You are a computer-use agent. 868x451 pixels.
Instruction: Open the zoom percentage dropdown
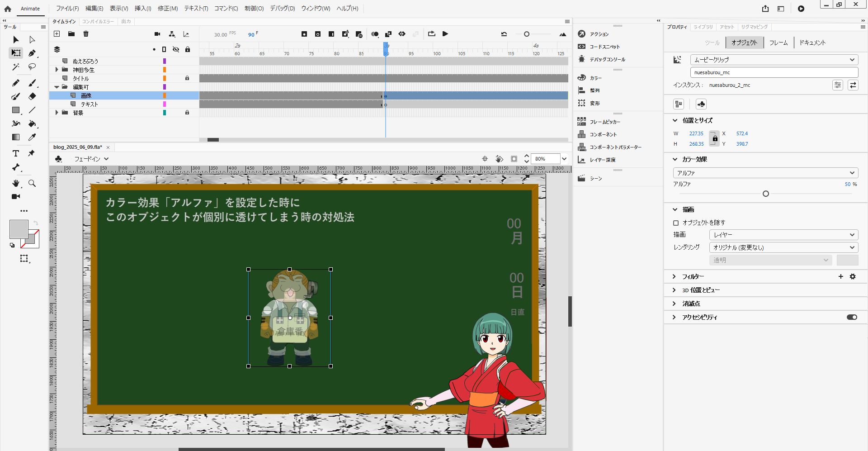tap(565, 159)
